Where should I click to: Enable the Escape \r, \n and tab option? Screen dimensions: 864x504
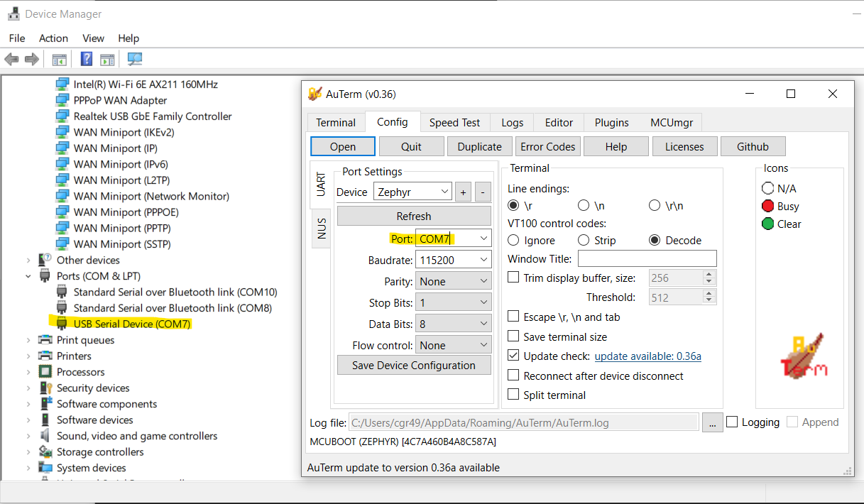click(513, 317)
